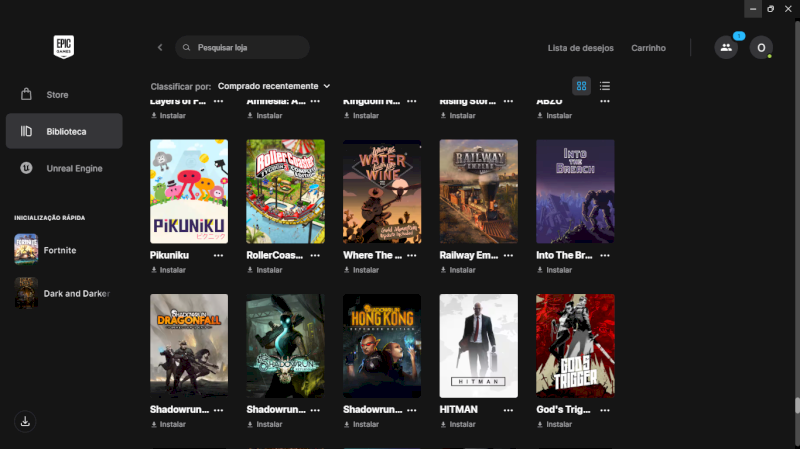Open Where The Water cover art
800x449 pixels.
382,191
